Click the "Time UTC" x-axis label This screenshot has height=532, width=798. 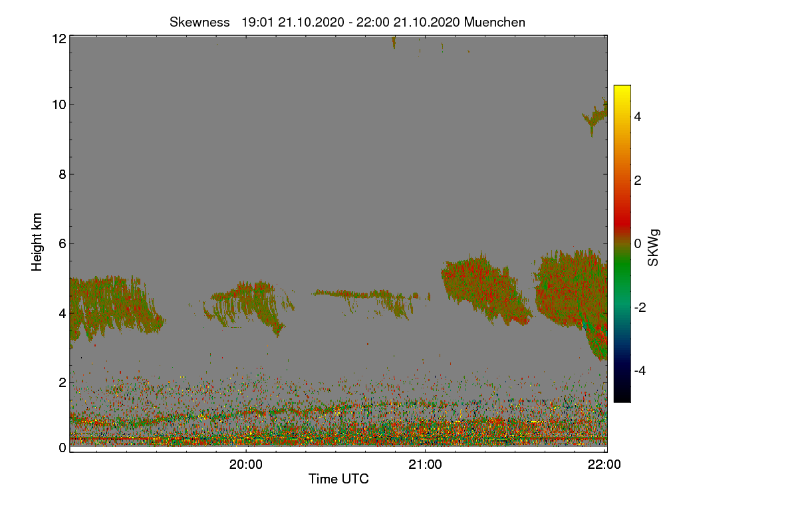(338, 479)
